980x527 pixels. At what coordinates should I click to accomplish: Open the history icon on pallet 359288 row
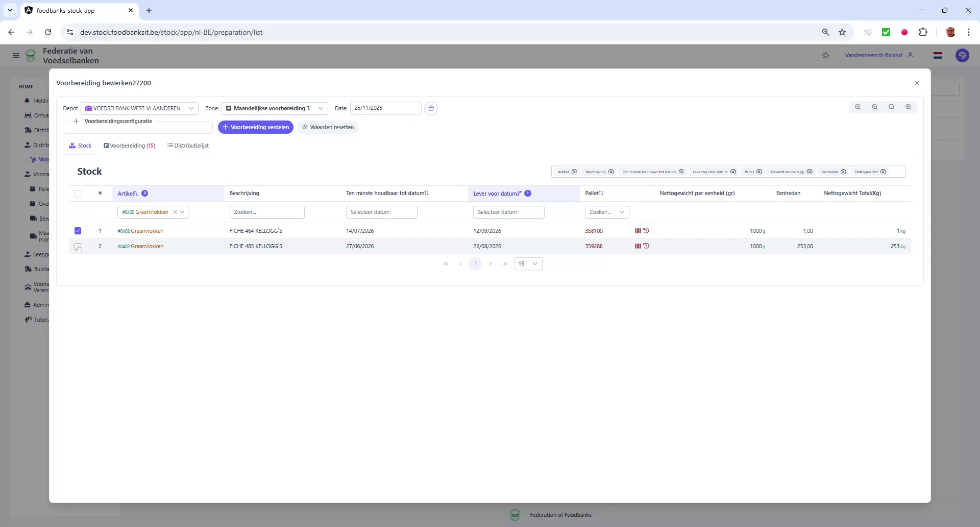tap(647, 246)
